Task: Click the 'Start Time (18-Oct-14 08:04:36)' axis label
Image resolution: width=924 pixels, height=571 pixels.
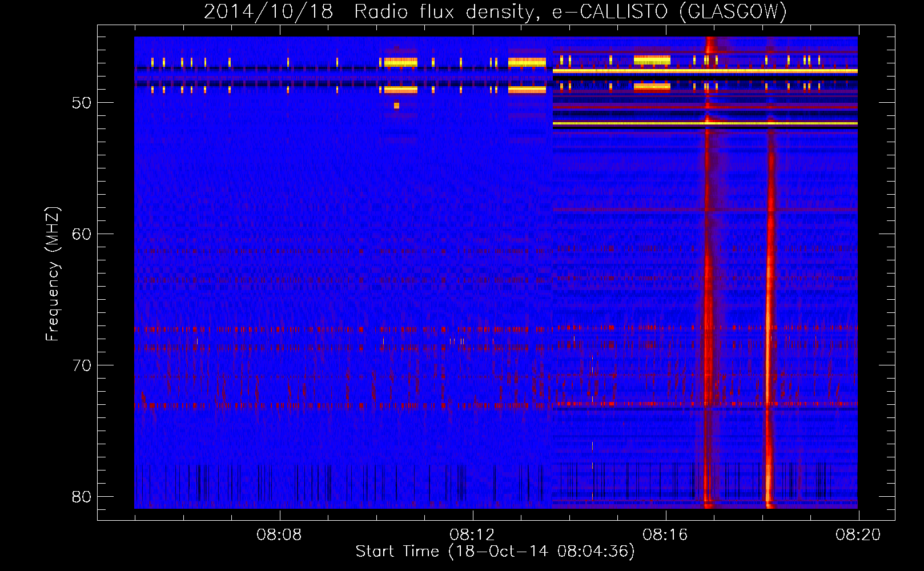Action: [x=495, y=551]
